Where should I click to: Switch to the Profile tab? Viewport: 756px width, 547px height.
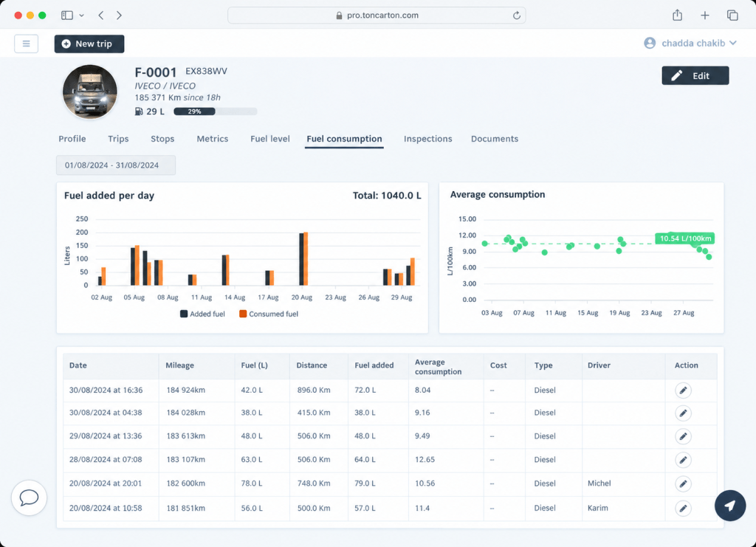click(72, 139)
